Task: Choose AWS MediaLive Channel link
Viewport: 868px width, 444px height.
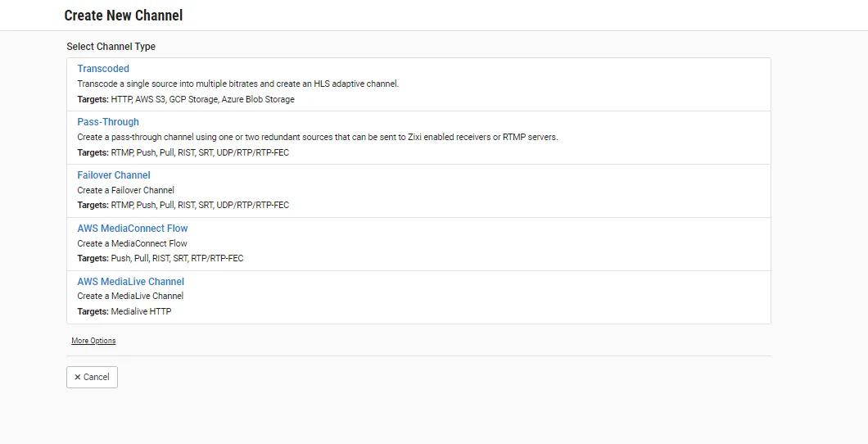Action: click(131, 282)
